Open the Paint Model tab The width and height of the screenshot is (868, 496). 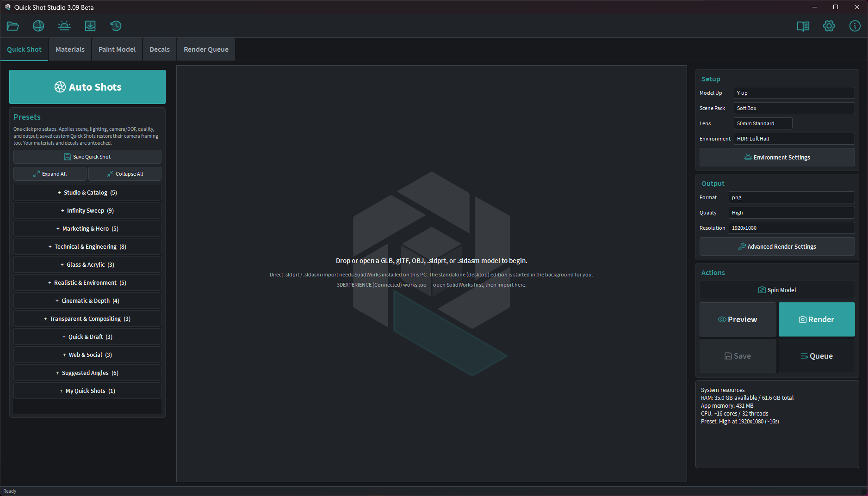pyautogui.click(x=117, y=49)
